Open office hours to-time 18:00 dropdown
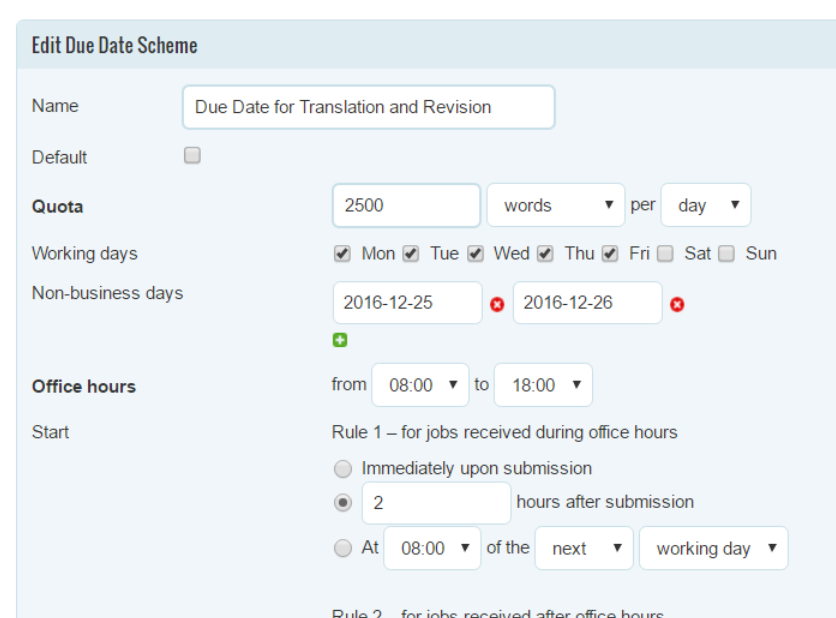Image resolution: width=836 pixels, height=618 pixels. 543,385
